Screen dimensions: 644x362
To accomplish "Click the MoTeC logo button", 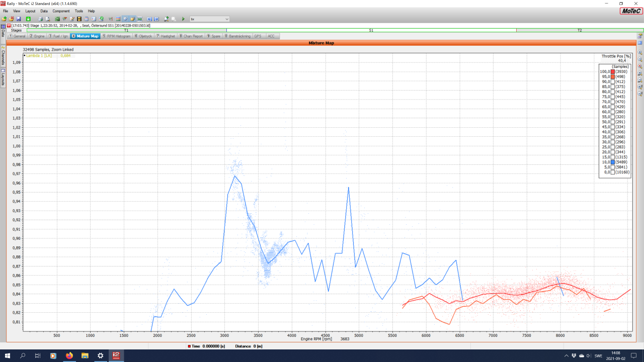I will (x=631, y=11).
